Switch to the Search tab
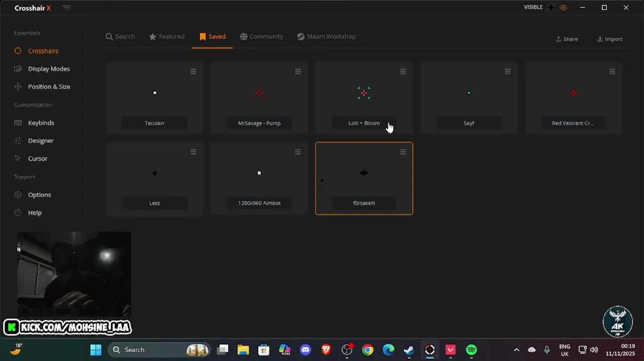Screen dimensions: 644x361 120,37
